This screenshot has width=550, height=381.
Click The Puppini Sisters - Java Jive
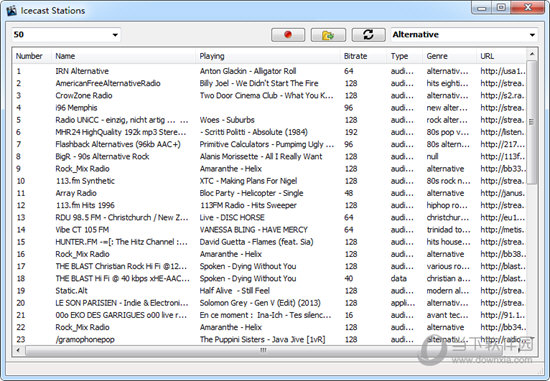click(x=262, y=340)
